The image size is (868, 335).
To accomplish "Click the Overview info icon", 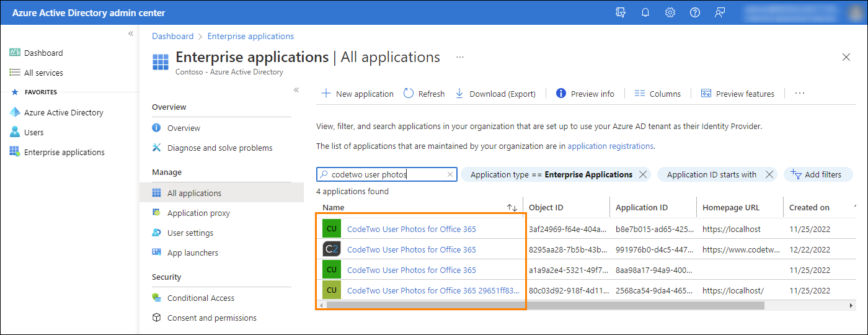I will click(157, 128).
